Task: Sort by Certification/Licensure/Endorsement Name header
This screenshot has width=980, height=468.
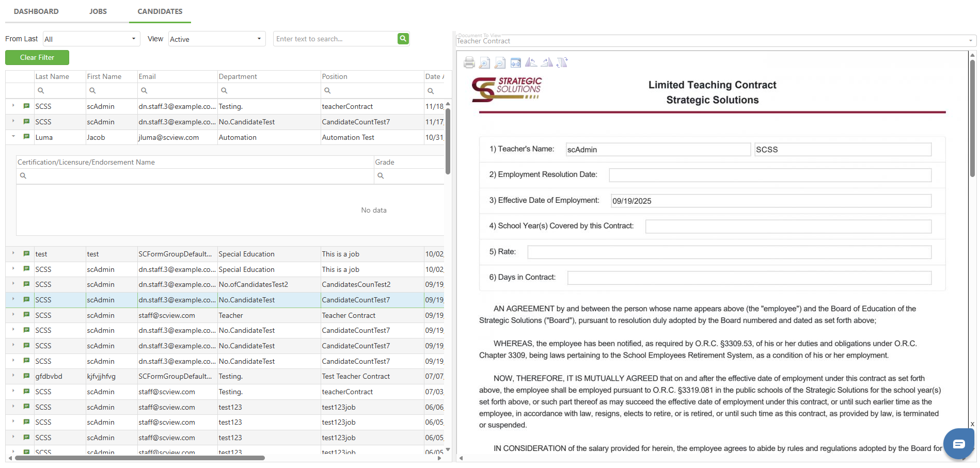Action: (x=195, y=162)
